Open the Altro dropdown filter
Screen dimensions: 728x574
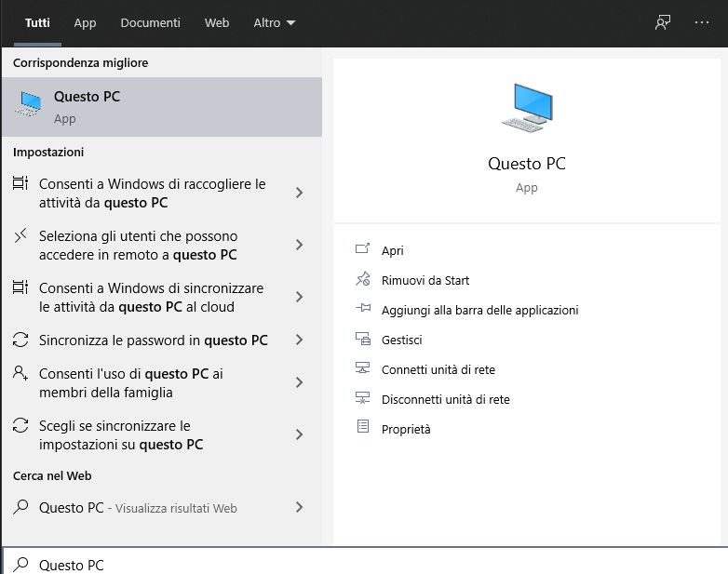point(274,23)
